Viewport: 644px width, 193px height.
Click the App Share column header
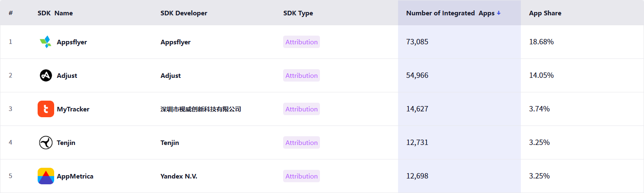pyautogui.click(x=545, y=13)
